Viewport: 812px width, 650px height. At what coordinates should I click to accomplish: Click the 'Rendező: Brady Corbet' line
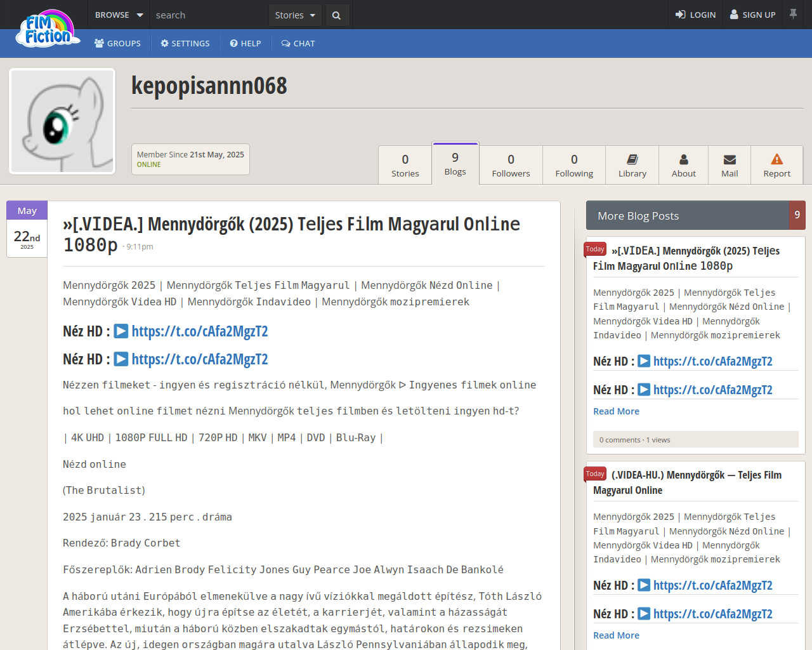(x=122, y=543)
